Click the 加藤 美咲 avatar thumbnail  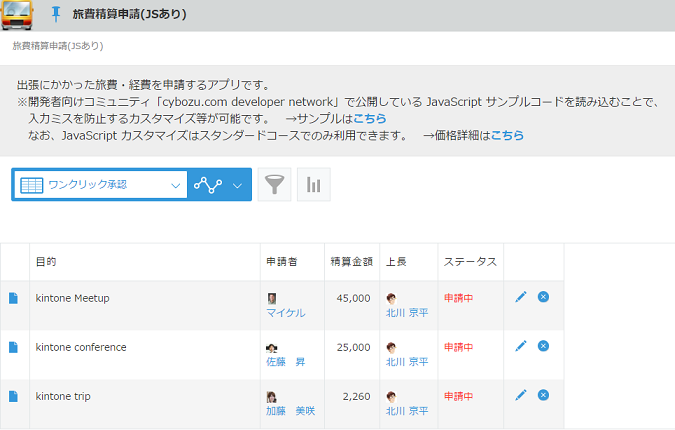tap(272, 397)
